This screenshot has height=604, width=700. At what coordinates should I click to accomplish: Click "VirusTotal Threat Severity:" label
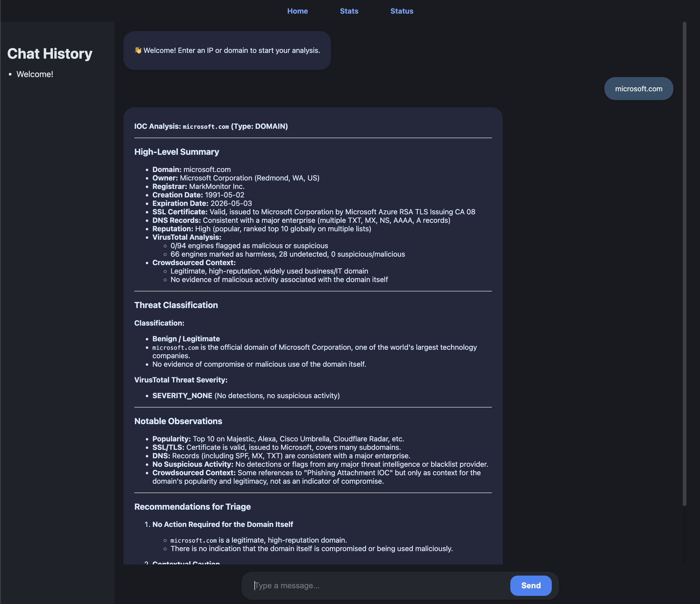point(181,380)
